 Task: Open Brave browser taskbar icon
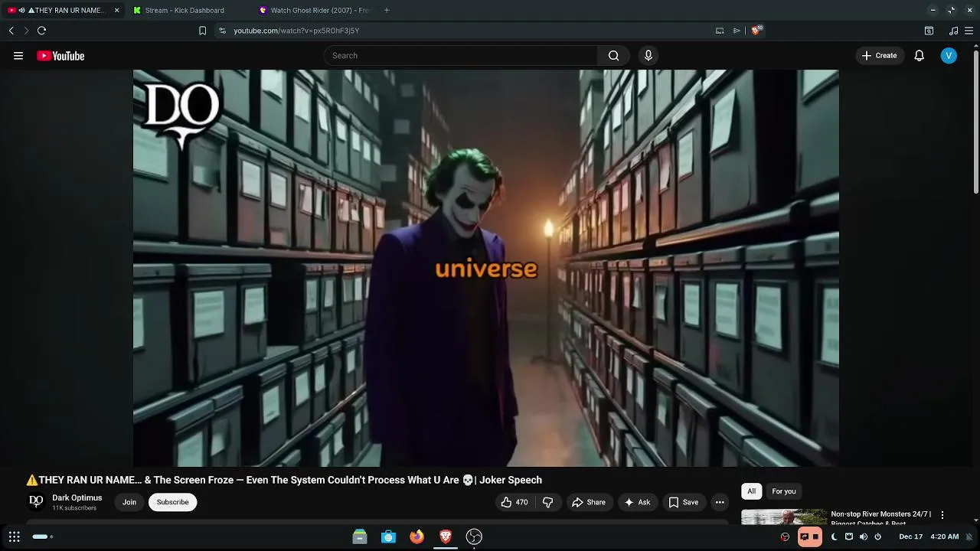pos(446,536)
